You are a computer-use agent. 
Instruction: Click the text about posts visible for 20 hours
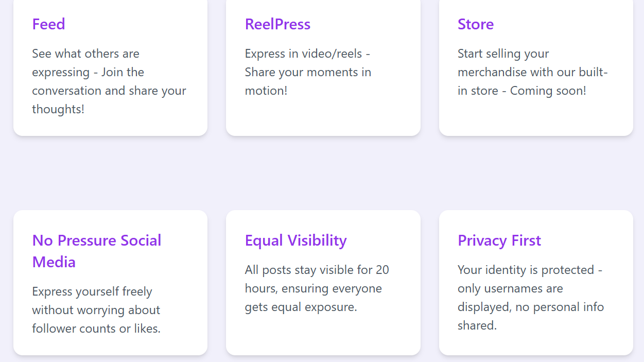coord(317,288)
